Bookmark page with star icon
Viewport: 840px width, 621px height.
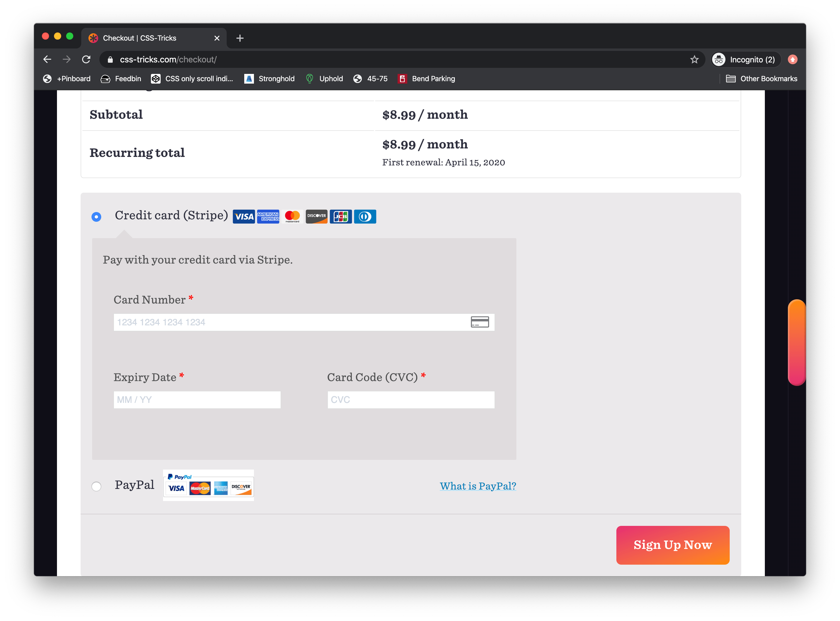pos(694,59)
